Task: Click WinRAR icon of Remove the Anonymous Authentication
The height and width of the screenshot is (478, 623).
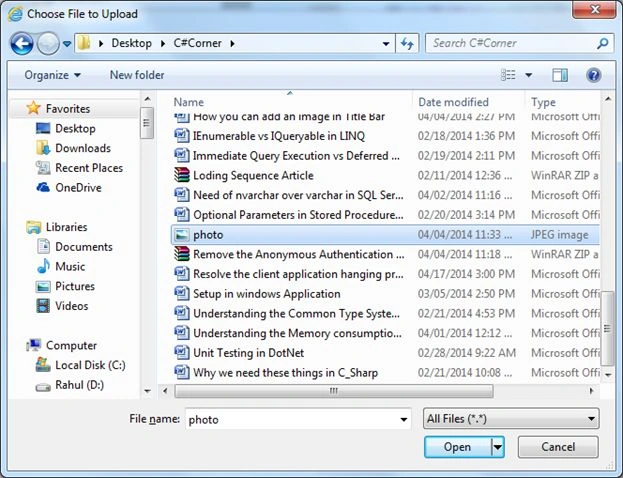Action: tap(182, 254)
